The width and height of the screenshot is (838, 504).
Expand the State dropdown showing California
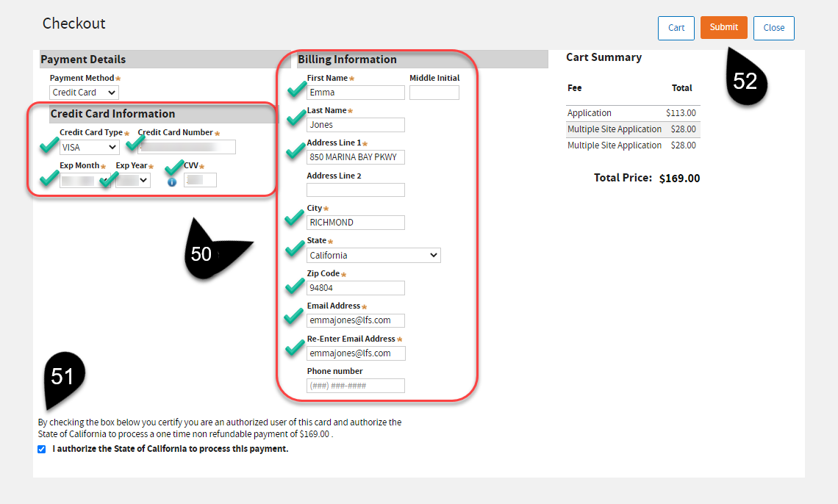point(373,256)
